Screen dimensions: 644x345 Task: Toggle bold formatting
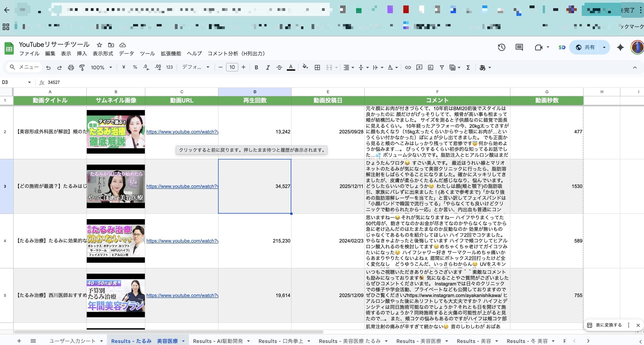pos(256,67)
